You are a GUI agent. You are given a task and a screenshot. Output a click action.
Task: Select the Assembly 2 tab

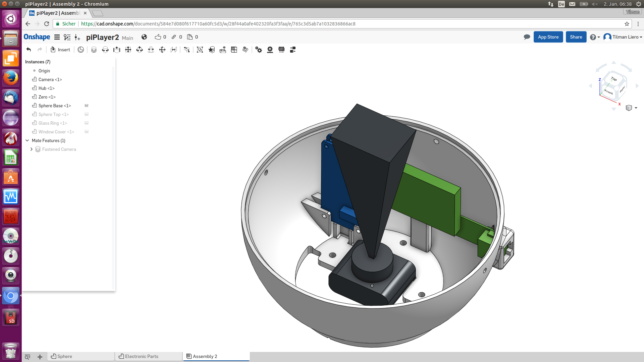pos(216,356)
